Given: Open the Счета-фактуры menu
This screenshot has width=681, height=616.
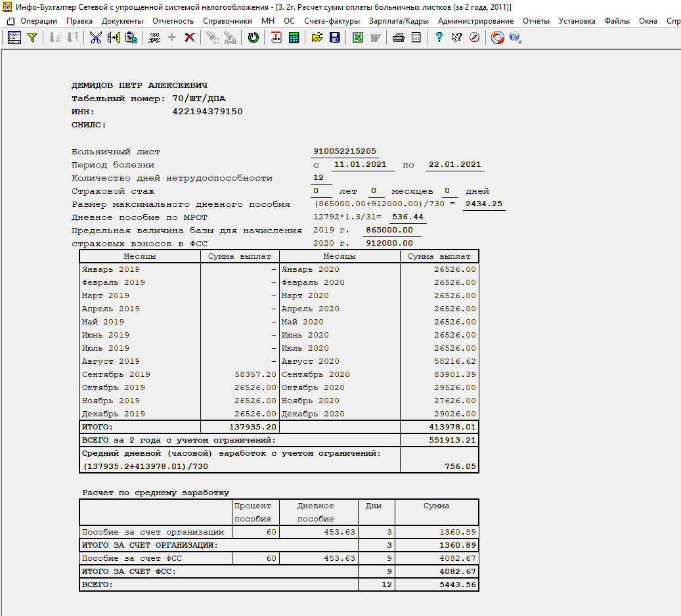Looking at the screenshot, I should pos(332,21).
